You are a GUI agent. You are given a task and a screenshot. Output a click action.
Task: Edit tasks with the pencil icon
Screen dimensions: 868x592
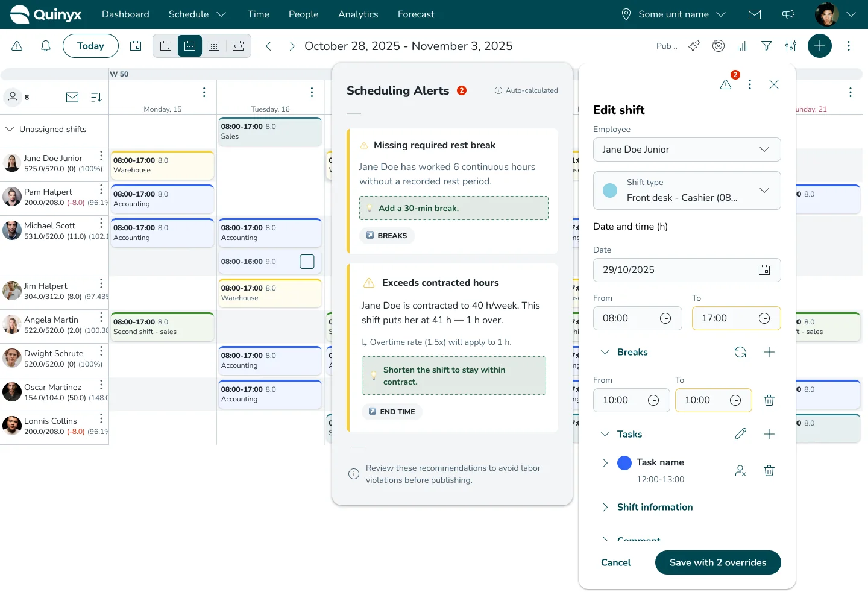coord(740,434)
